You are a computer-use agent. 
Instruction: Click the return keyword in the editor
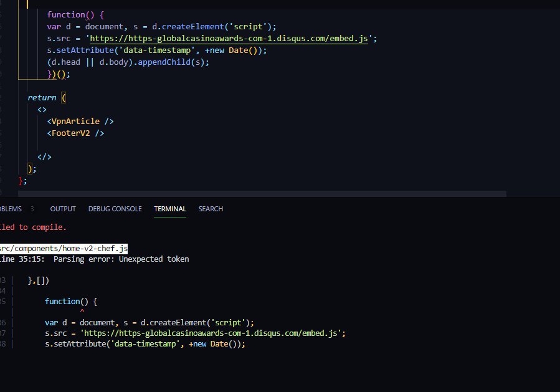point(42,98)
